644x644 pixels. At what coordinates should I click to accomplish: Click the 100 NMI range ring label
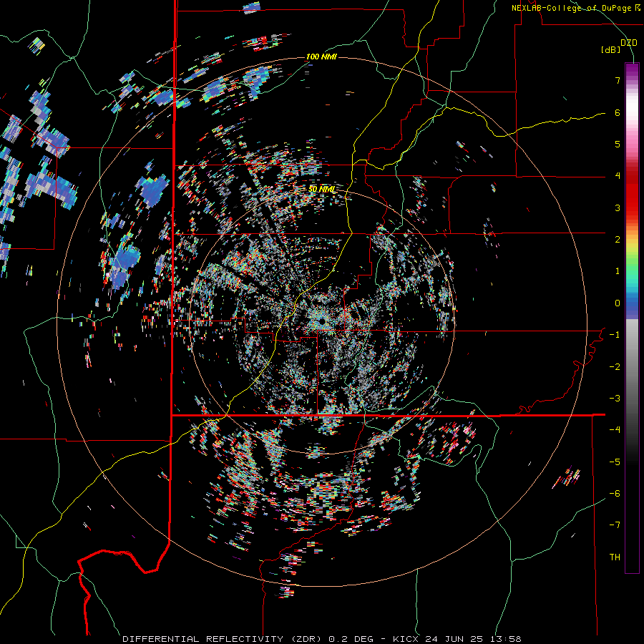pyautogui.click(x=321, y=57)
